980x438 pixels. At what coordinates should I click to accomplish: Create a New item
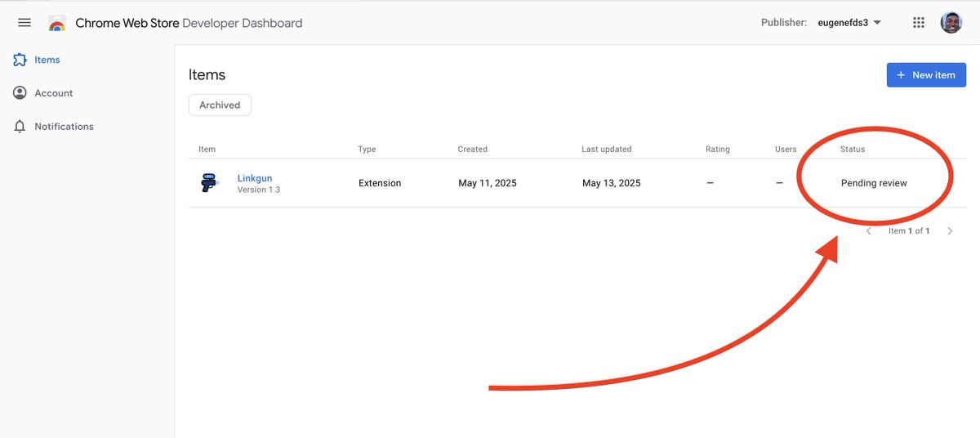[x=926, y=75]
